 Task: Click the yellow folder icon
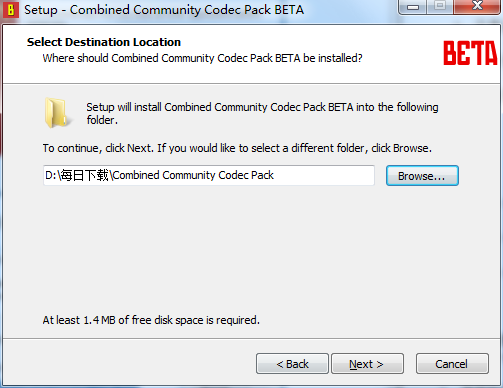57,113
